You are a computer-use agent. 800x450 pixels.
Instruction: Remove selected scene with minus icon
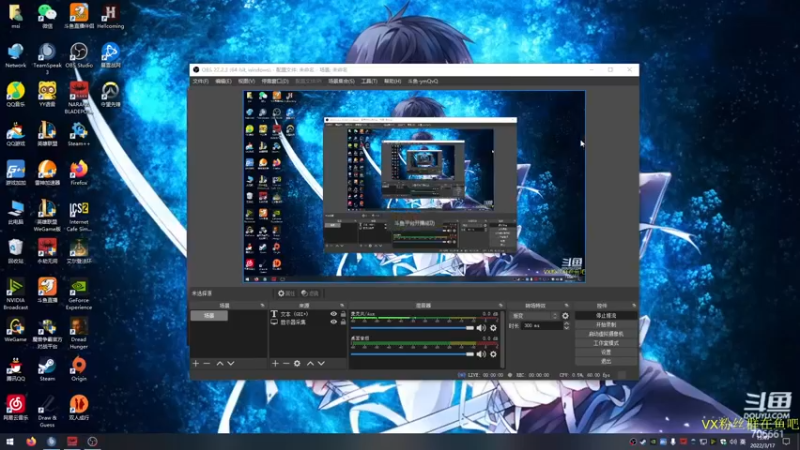click(207, 363)
